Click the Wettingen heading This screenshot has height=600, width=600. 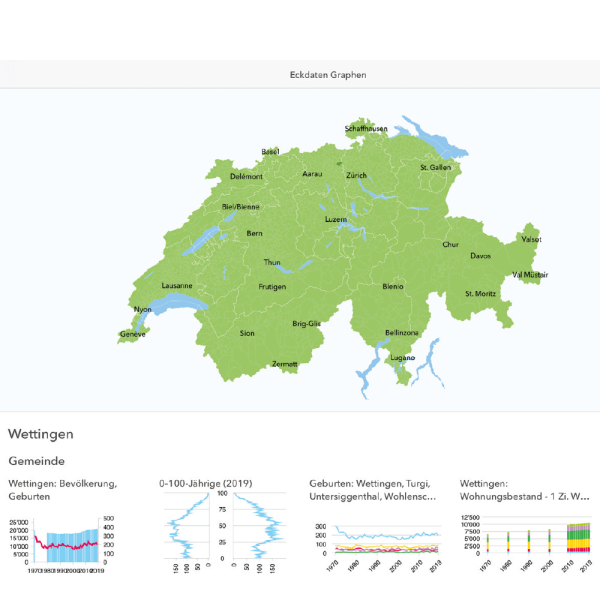(x=40, y=435)
